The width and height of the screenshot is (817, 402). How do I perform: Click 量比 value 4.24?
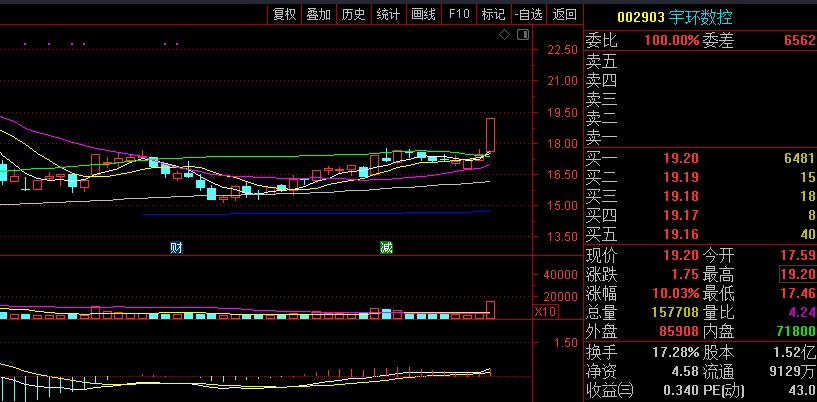[x=801, y=312]
